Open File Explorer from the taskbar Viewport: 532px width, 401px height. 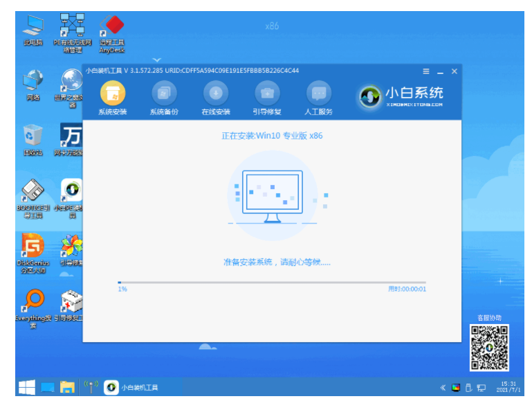(x=67, y=386)
